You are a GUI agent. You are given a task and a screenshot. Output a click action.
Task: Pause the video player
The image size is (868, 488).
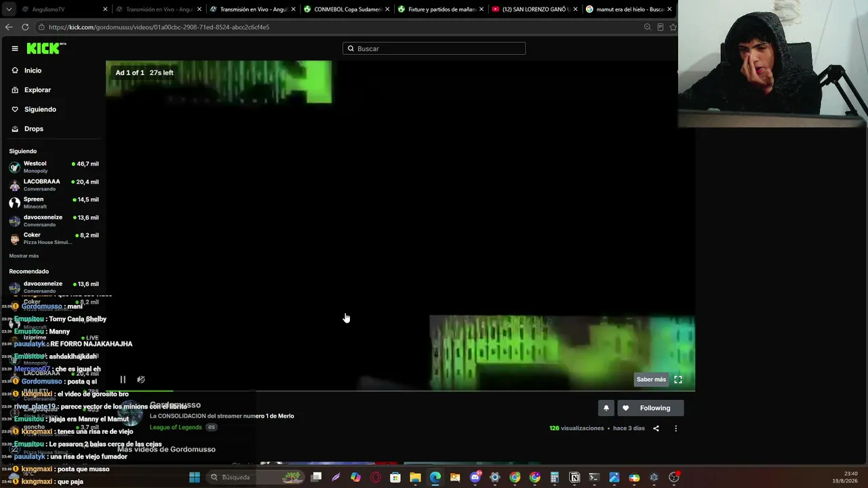pyautogui.click(x=123, y=380)
